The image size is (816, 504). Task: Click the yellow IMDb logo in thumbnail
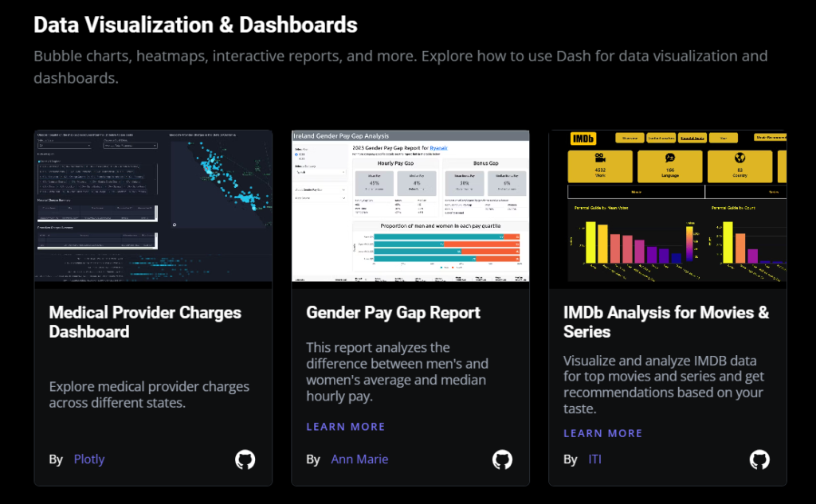(583, 139)
